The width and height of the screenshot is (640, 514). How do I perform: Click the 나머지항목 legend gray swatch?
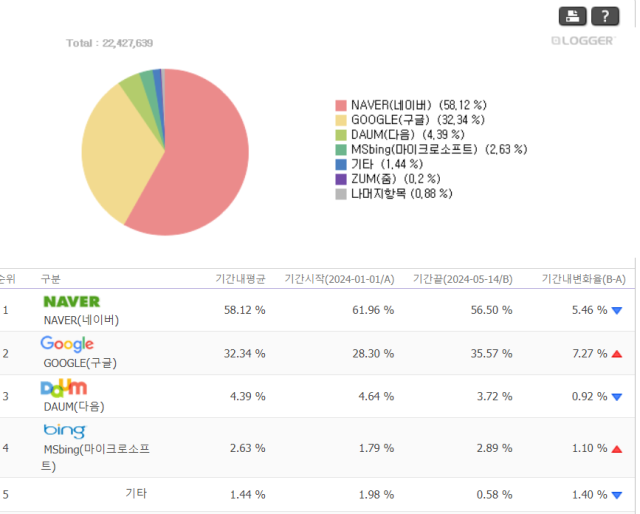[341, 194]
